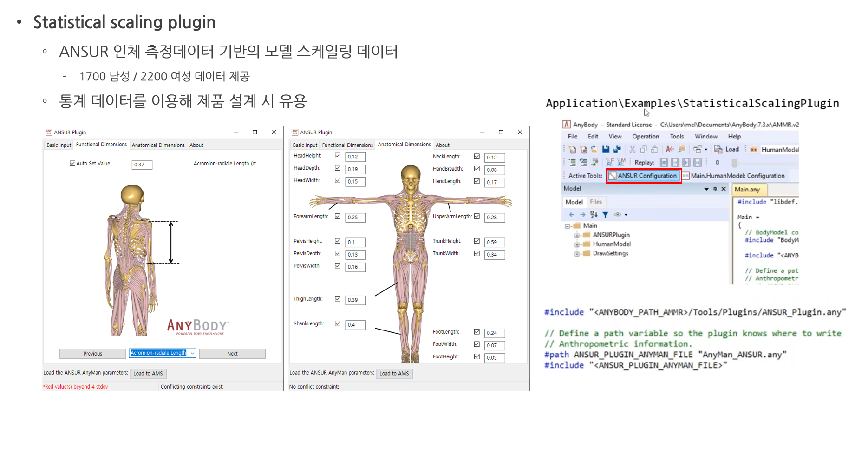Click the Indent lines icon in AnyBody toolbar
The height and width of the screenshot is (455, 868).
[573, 163]
